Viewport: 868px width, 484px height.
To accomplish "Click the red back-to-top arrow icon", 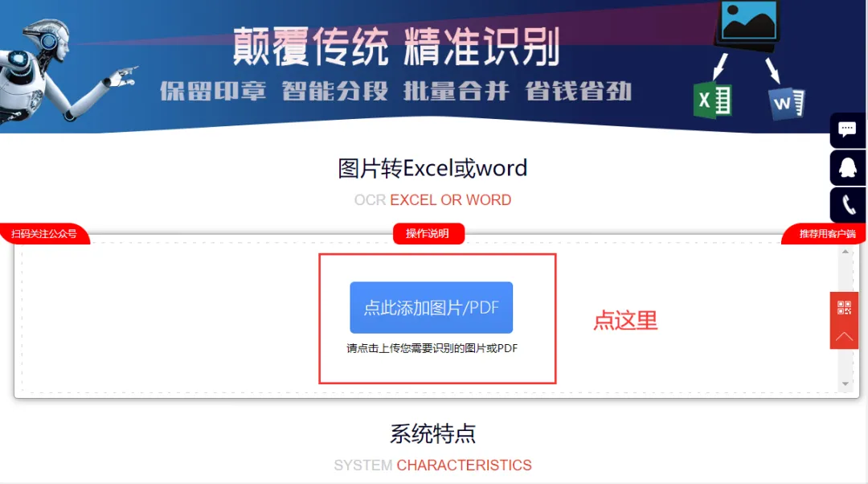I will point(844,335).
